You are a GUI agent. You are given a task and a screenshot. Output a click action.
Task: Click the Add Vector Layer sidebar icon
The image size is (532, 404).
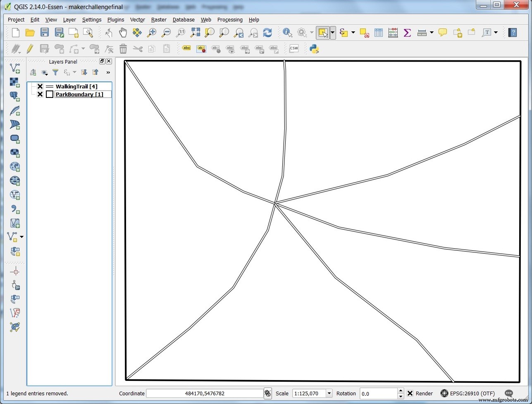click(x=15, y=68)
